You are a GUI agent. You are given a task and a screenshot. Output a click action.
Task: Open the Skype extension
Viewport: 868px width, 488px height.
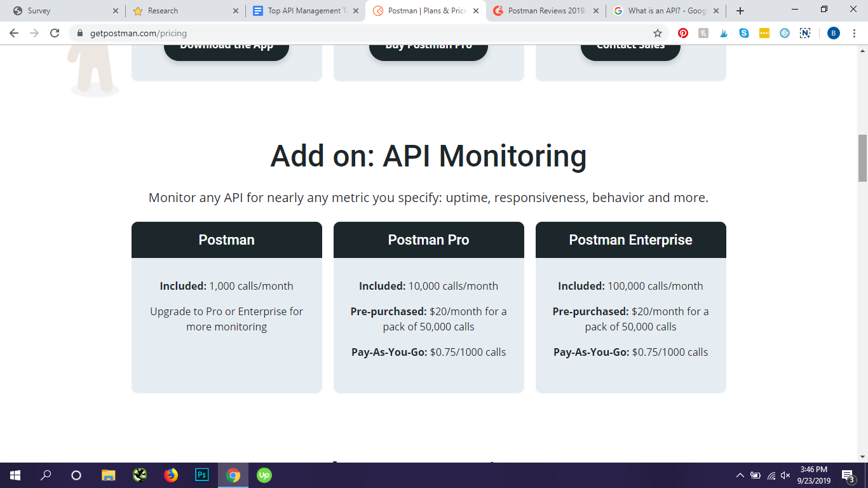[744, 33]
